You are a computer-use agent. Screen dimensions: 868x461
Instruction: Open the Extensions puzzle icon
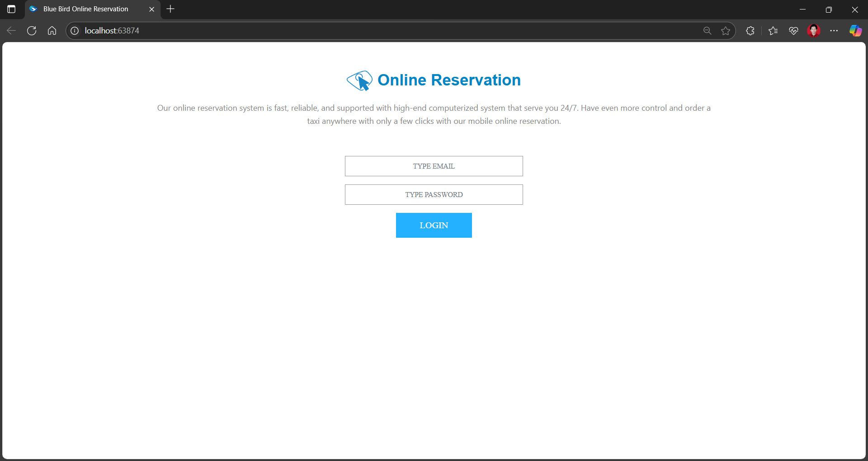pyautogui.click(x=750, y=31)
